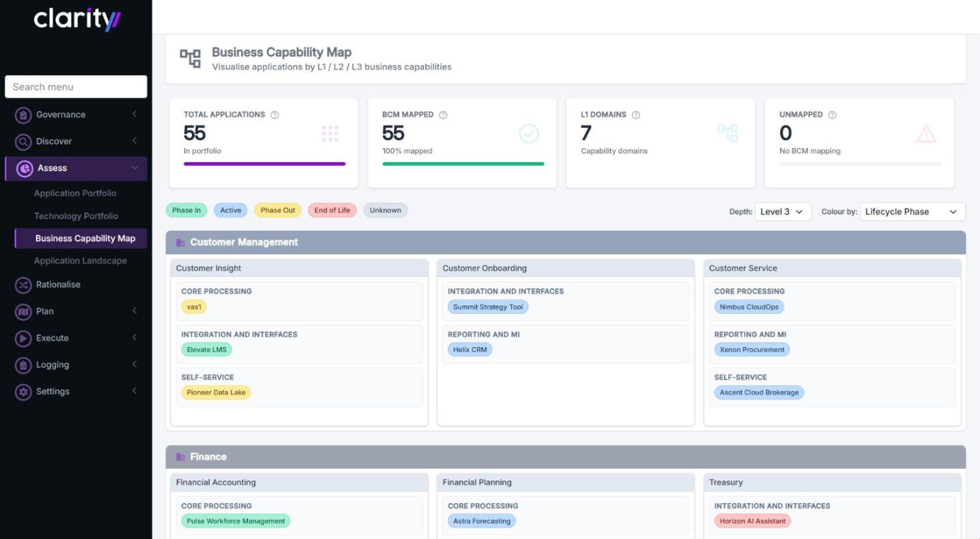This screenshot has width=980, height=539.
Task: Click the BCM Mapped green progress bar
Action: coord(463,164)
